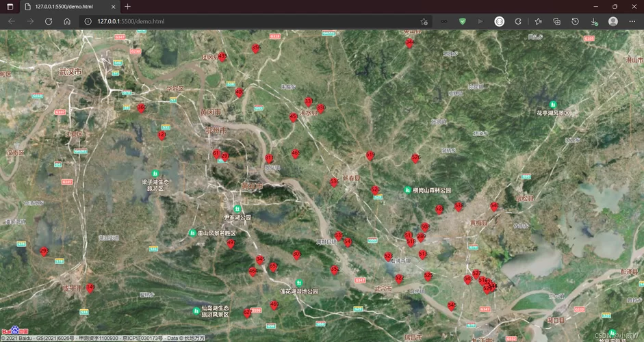Click the 莲花湖湿地公园 park icon
Image resolution: width=644 pixels, height=342 pixels.
point(299,283)
